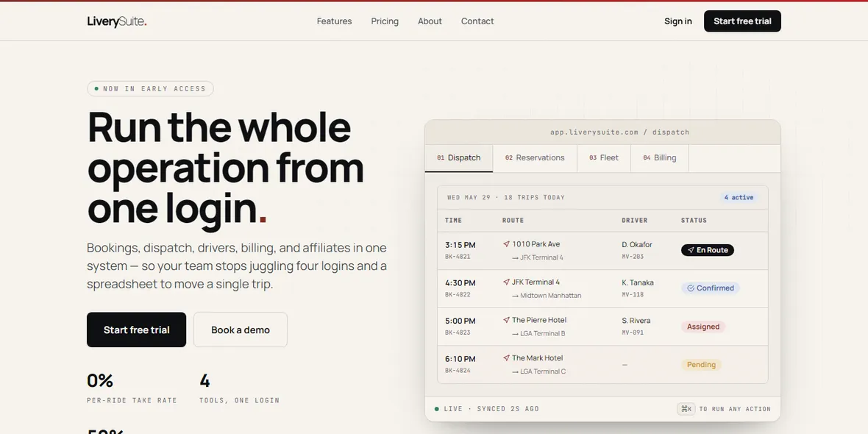Click the 4 tools, one login stat
The height and width of the screenshot is (434, 868).
[x=239, y=388]
